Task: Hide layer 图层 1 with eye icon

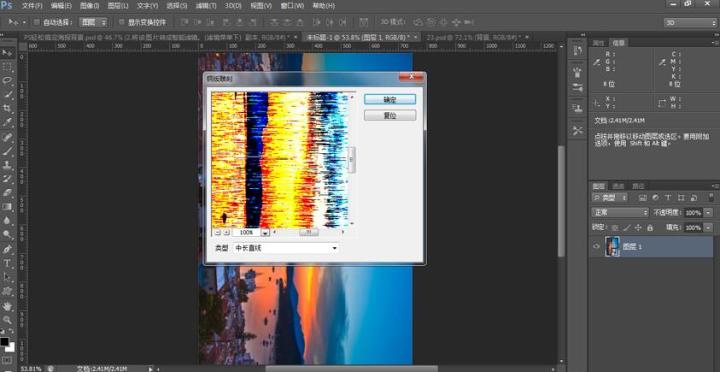Action: (596, 247)
